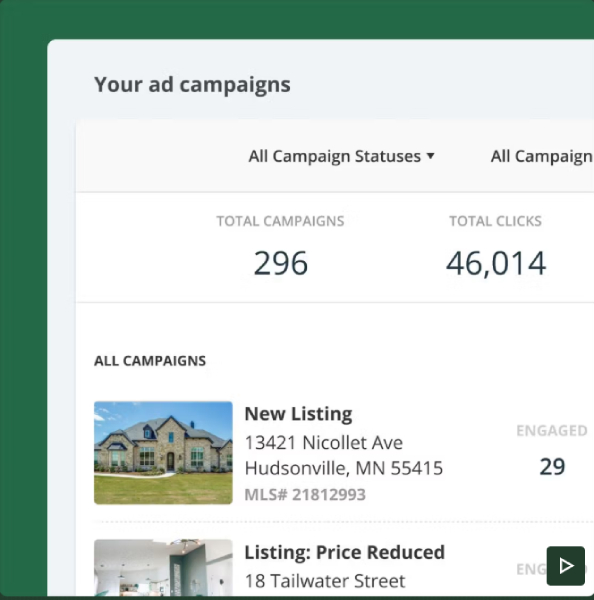Click the 18 Tailwater Street address
The width and height of the screenshot is (594, 600).
click(325, 581)
